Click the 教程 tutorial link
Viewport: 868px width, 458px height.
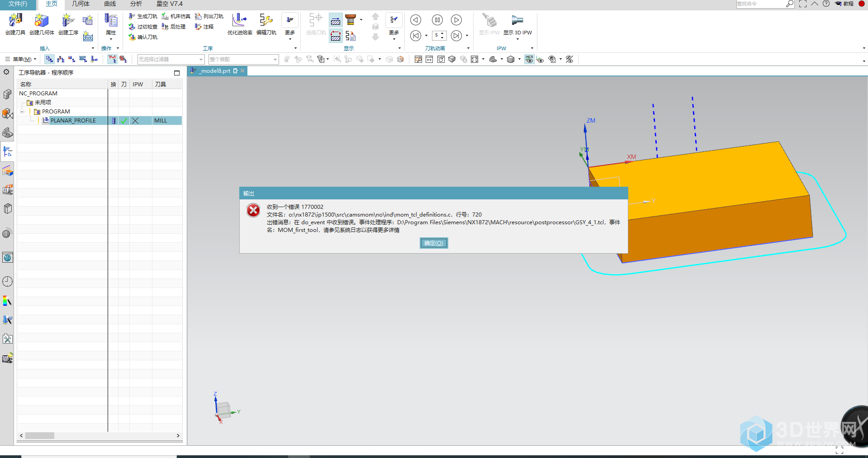[844, 4]
